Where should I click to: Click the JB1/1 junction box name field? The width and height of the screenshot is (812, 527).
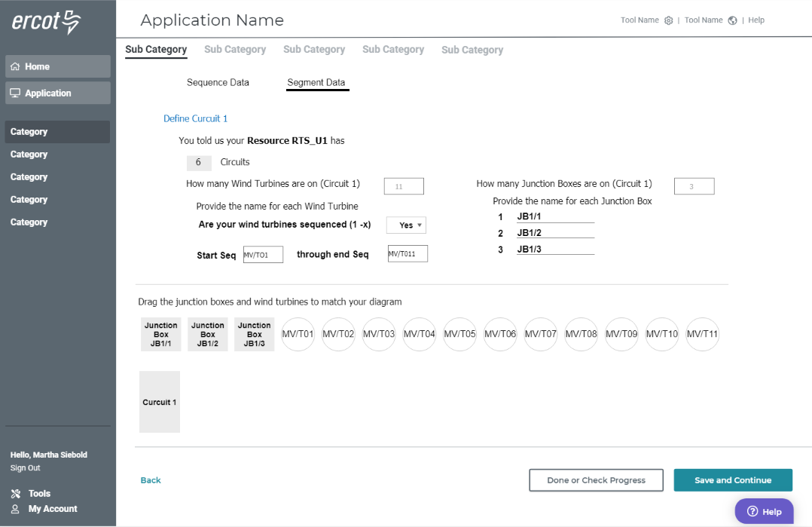[x=555, y=217]
